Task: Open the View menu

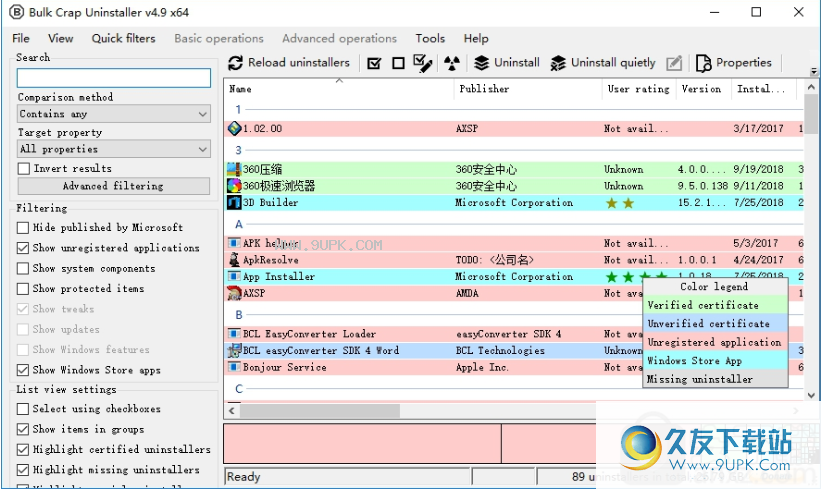Action: [x=60, y=38]
